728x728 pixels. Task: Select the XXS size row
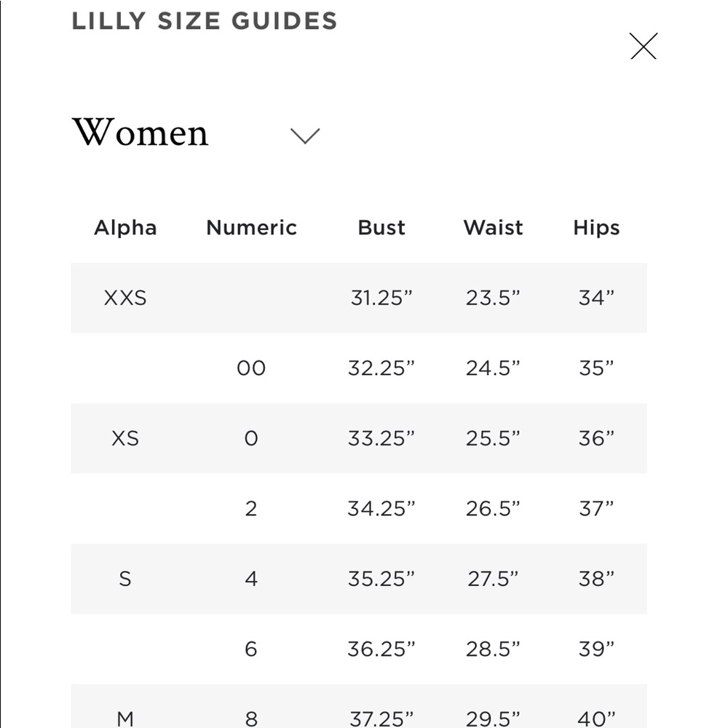tap(359, 298)
